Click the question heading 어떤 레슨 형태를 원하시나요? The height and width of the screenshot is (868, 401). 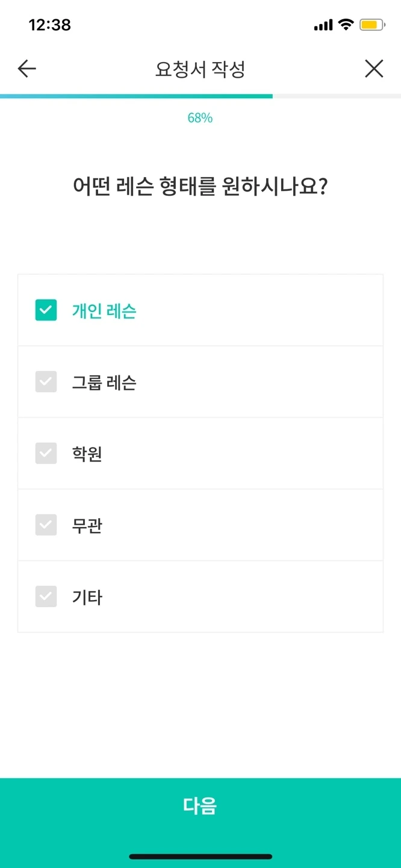(200, 187)
